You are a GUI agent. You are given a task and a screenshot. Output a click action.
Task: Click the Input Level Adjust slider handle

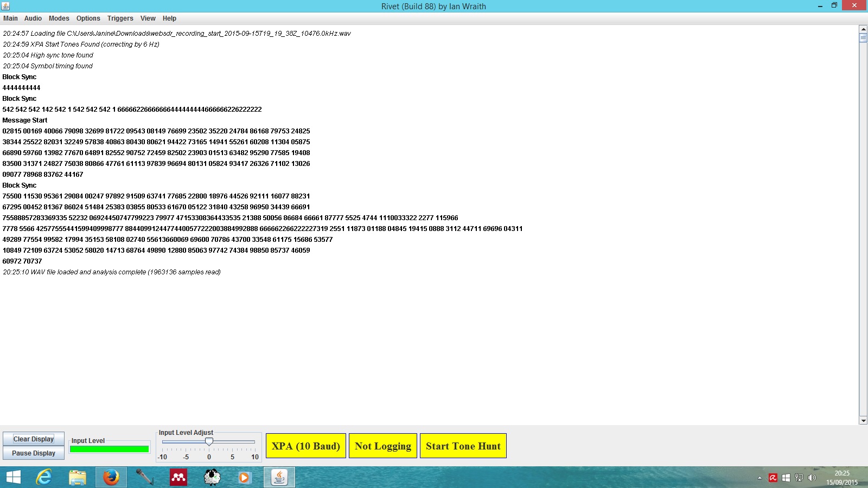(209, 442)
